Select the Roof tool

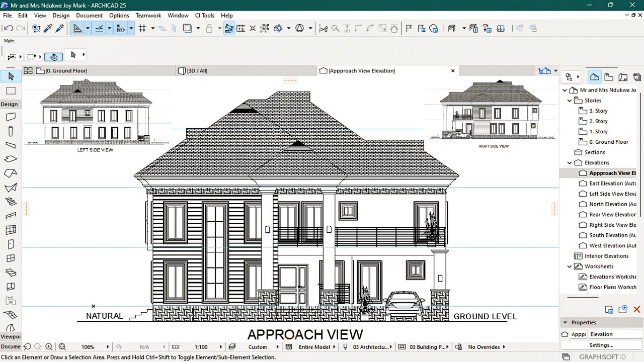[11, 173]
